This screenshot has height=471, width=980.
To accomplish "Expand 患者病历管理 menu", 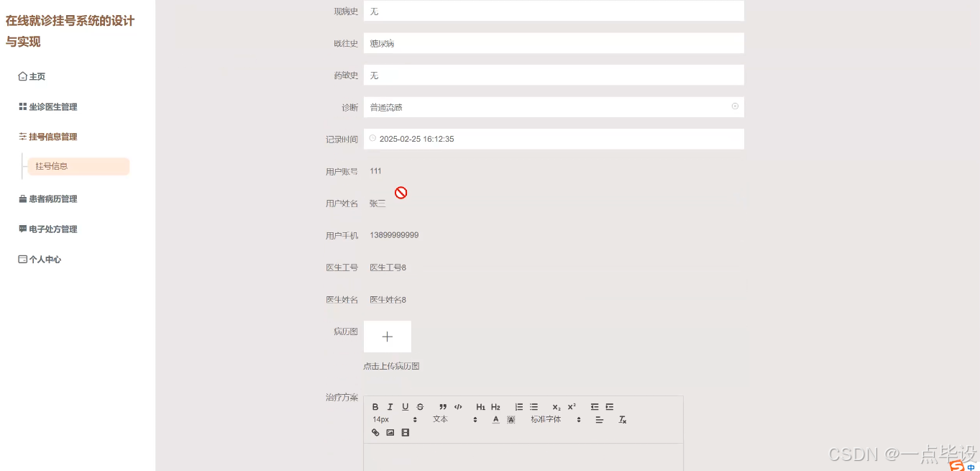I will [47, 198].
